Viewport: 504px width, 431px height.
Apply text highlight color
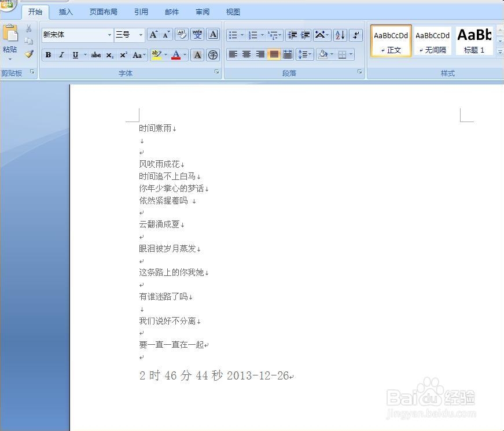[x=156, y=54]
